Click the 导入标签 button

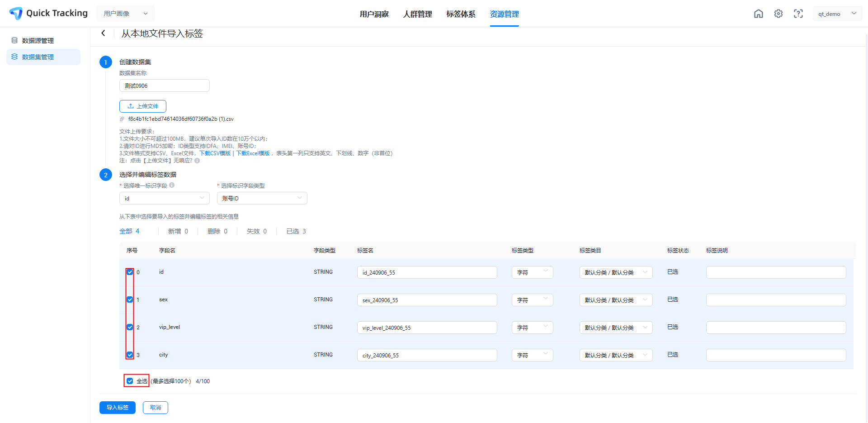click(118, 408)
